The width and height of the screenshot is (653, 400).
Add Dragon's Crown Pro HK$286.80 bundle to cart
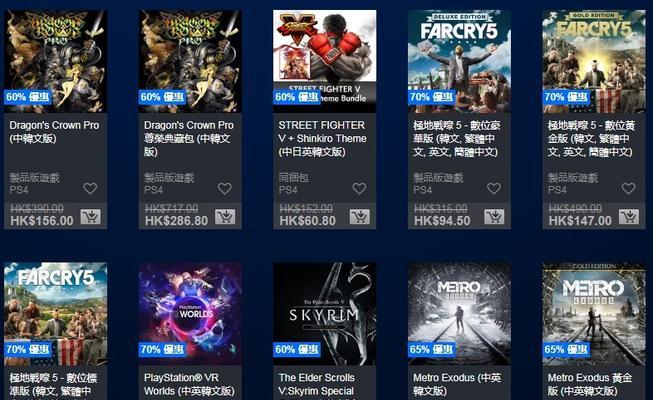[x=225, y=217]
